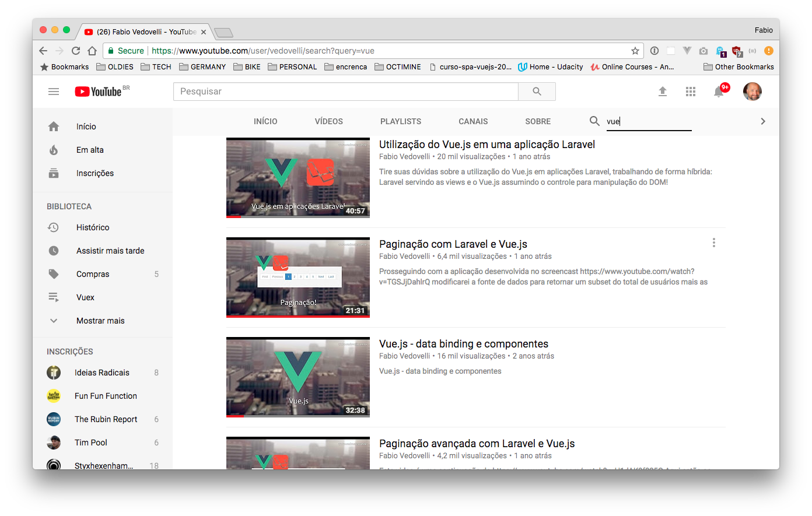Click the browser address bar URL
Viewport: 812px width, 516px height.
pos(263,51)
